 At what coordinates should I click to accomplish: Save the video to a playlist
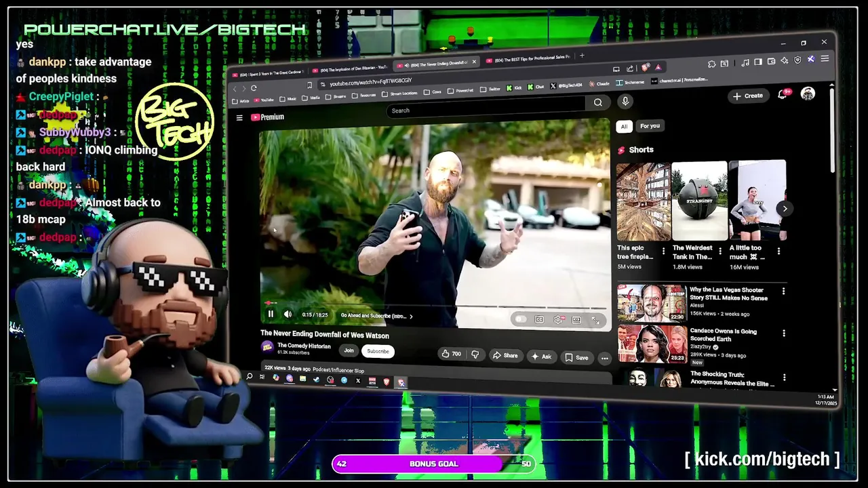point(577,357)
